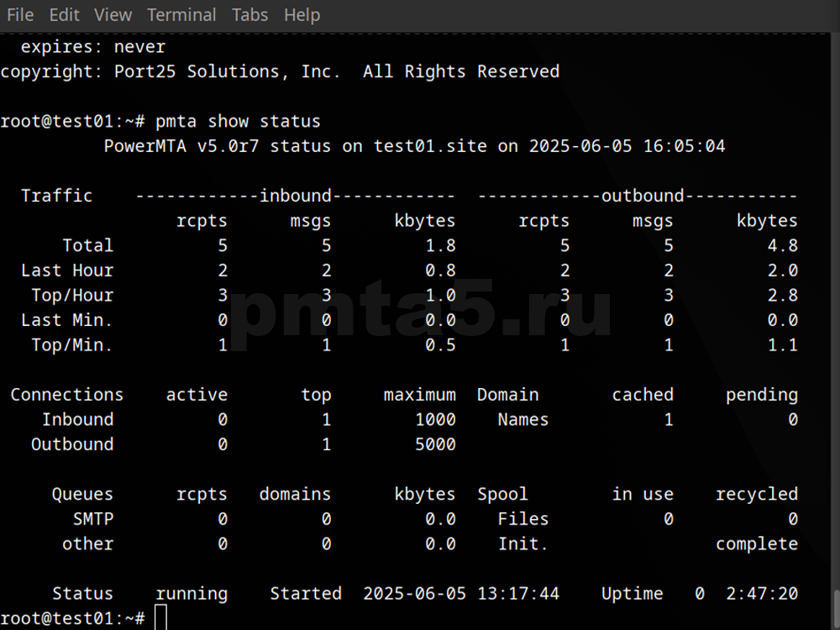Click the 'Top/Hour' row label
The height and width of the screenshot is (630, 840).
pos(72,296)
